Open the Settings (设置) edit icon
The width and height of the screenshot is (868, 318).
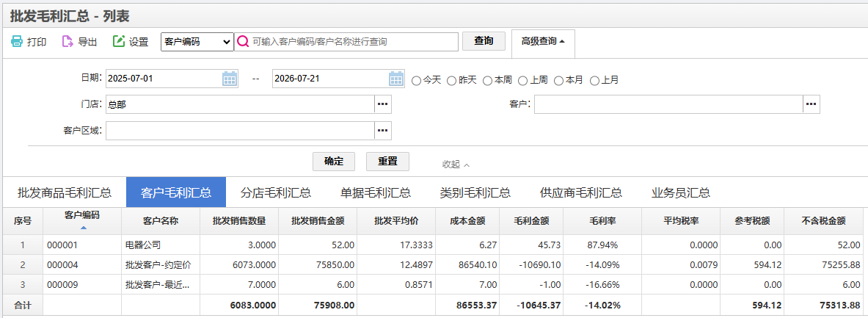(118, 42)
